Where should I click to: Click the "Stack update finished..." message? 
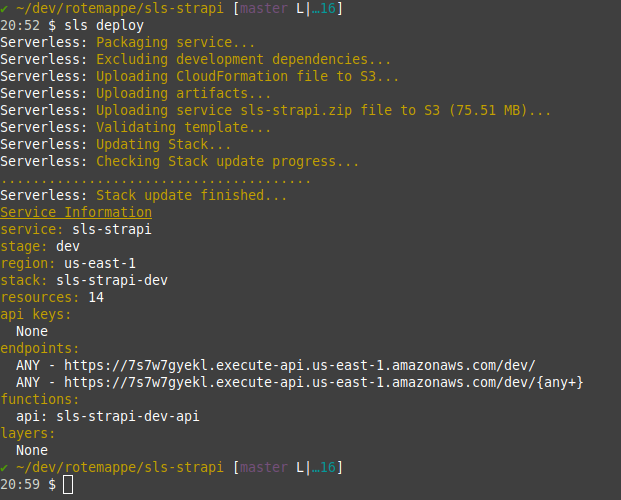coord(192,195)
